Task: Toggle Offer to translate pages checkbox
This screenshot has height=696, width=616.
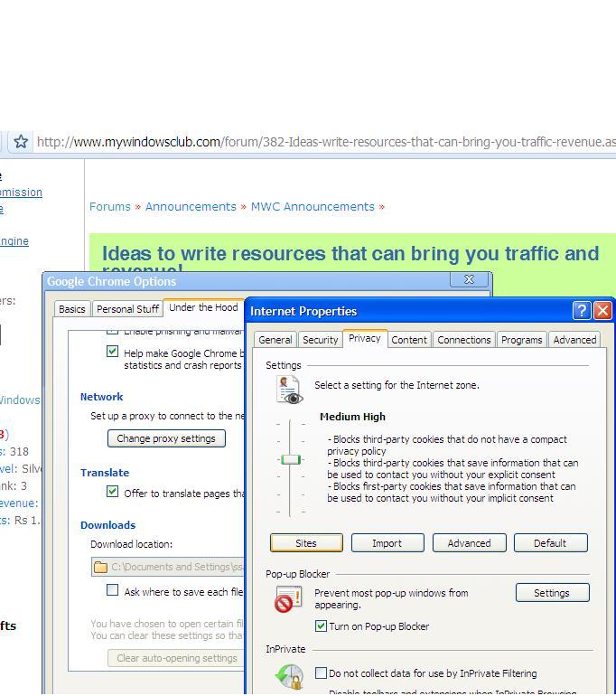Action: pyautogui.click(x=112, y=492)
